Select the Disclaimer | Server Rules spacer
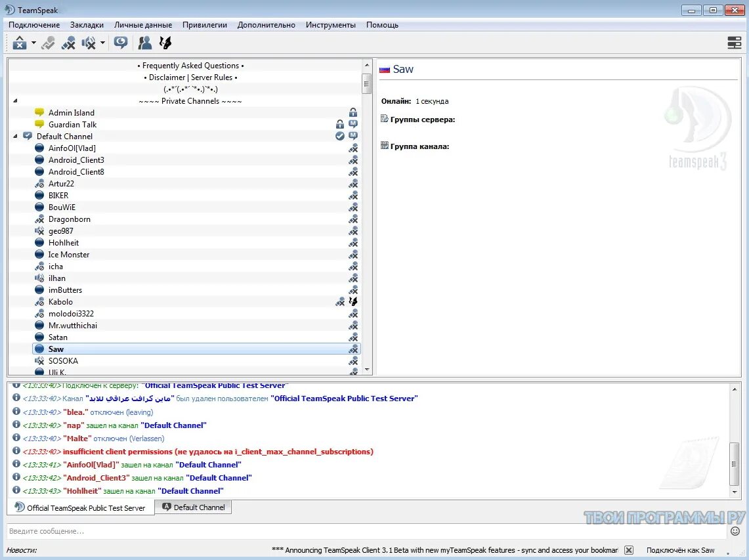 coord(190,77)
